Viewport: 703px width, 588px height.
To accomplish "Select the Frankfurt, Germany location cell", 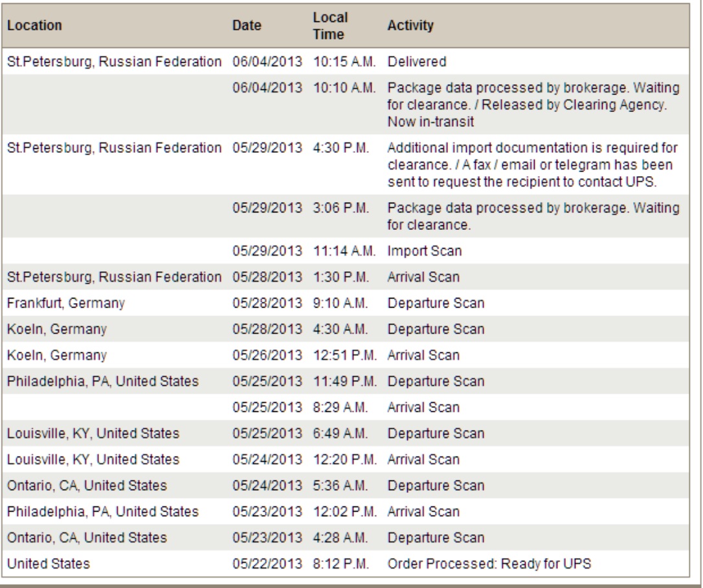I will click(66, 303).
